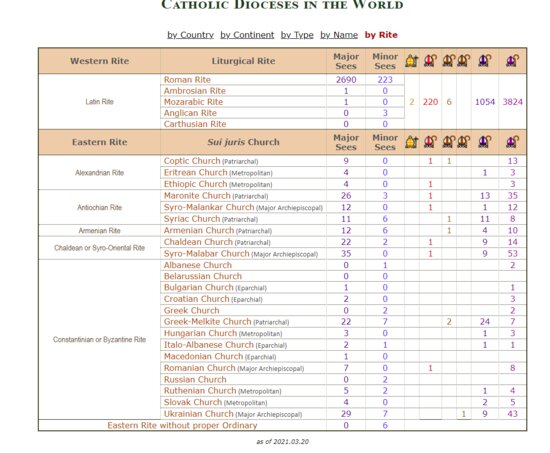Open the by Name listing
This screenshot has height=453, width=550.
tap(339, 35)
